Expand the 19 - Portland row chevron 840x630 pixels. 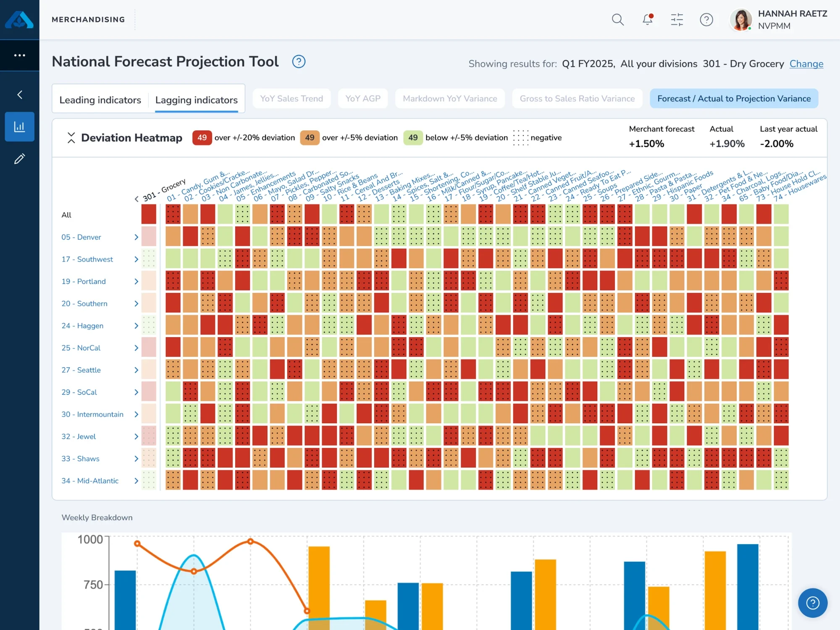(x=136, y=282)
